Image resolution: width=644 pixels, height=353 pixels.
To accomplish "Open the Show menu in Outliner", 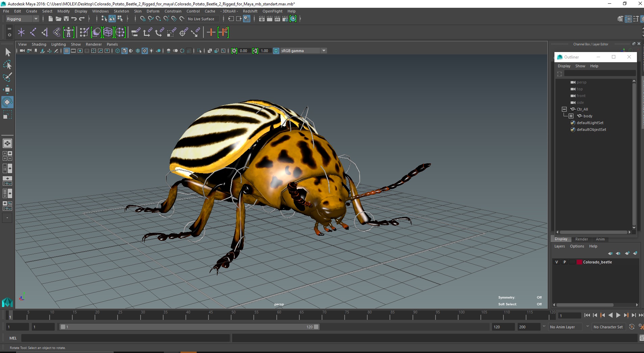I will click(x=580, y=66).
